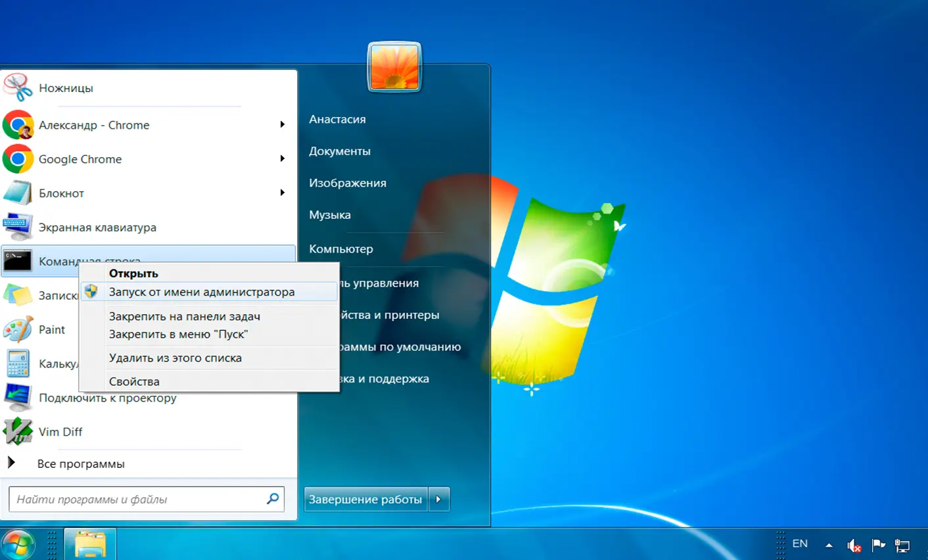
Task: Click the Завершение работы button
Action: tap(365, 500)
